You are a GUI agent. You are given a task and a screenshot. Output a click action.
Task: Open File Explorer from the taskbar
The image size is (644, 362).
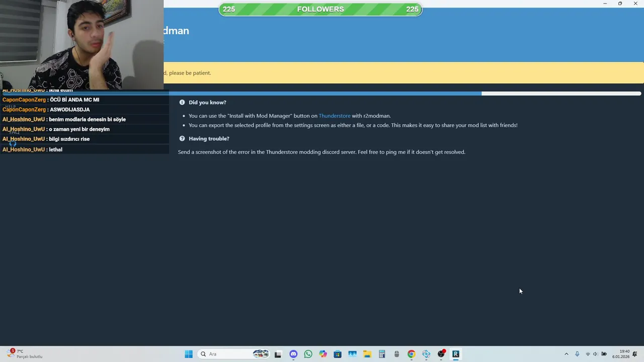click(367, 354)
